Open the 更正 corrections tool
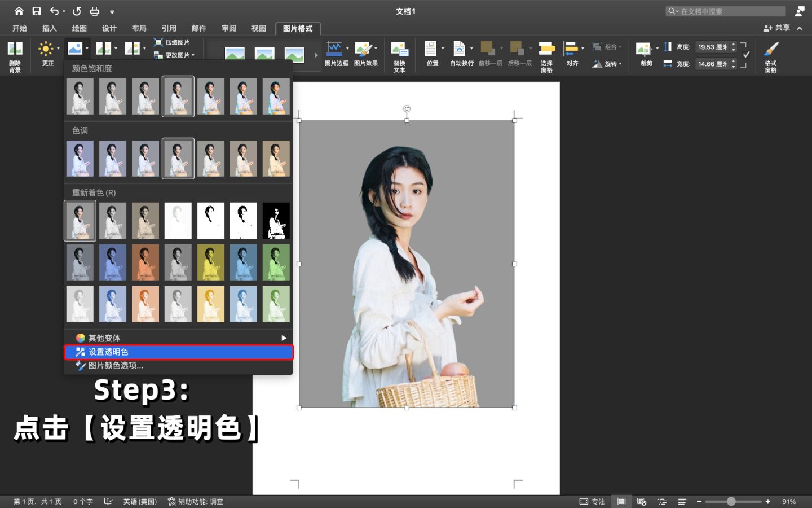The height and width of the screenshot is (508, 812). (x=47, y=54)
